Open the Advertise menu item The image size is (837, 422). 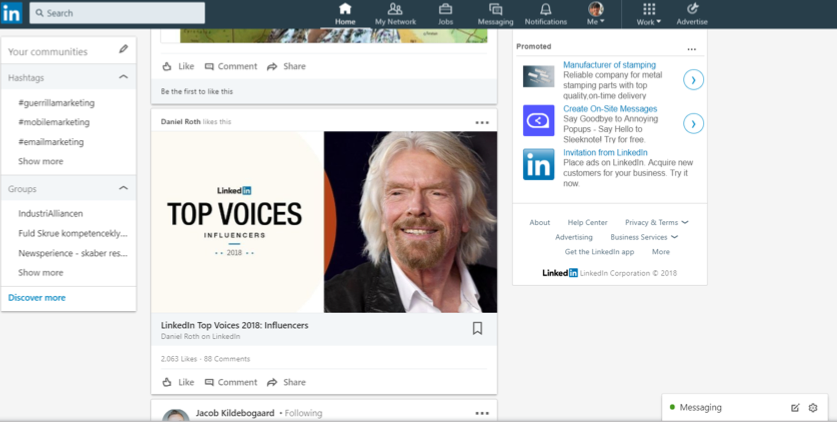[692, 14]
